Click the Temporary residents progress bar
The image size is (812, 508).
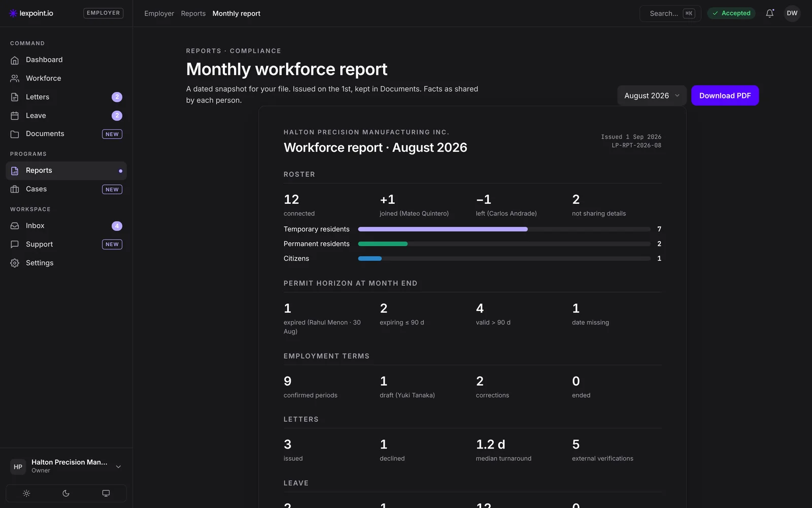point(504,229)
